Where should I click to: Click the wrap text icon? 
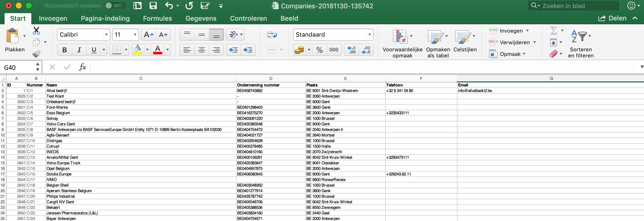tap(272, 35)
